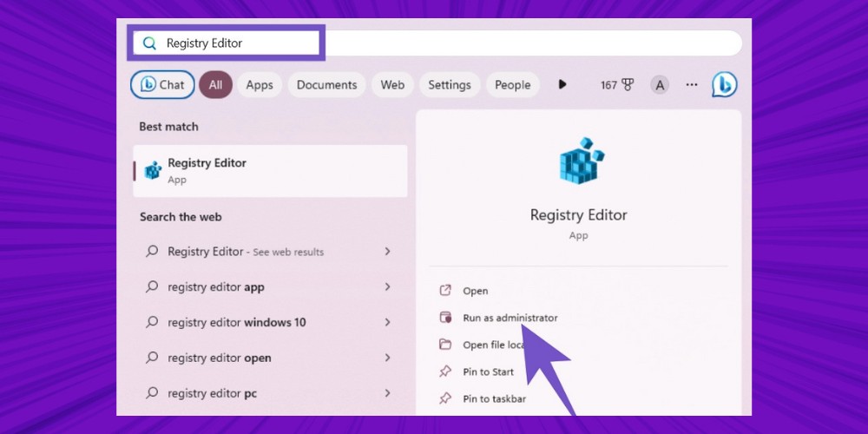Image resolution: width=868 pixels, height=434 pixels.
Task: Expand chevron beside 'registry editor windows 10'
Action: 387,322
